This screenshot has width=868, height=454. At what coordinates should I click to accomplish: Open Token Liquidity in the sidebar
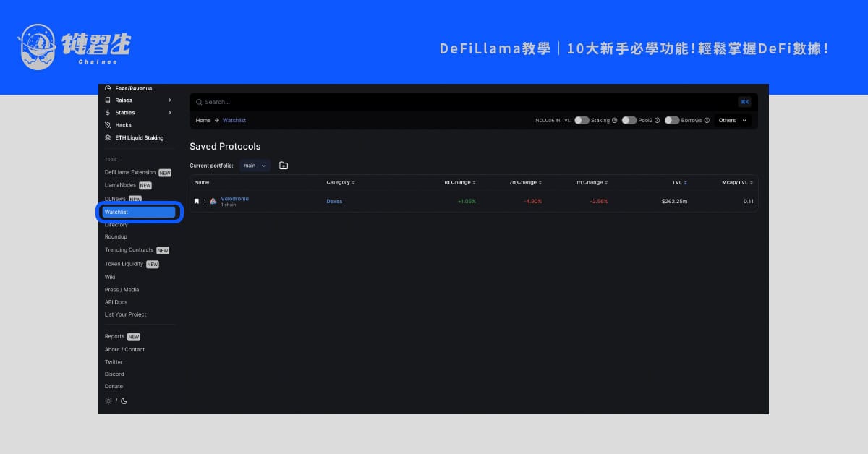[x=124, y=264]
